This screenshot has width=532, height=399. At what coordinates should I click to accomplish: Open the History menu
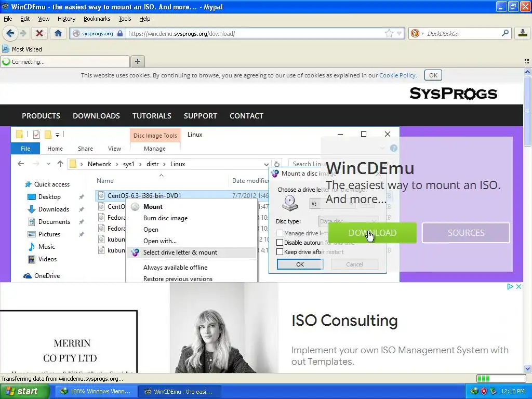66,19
